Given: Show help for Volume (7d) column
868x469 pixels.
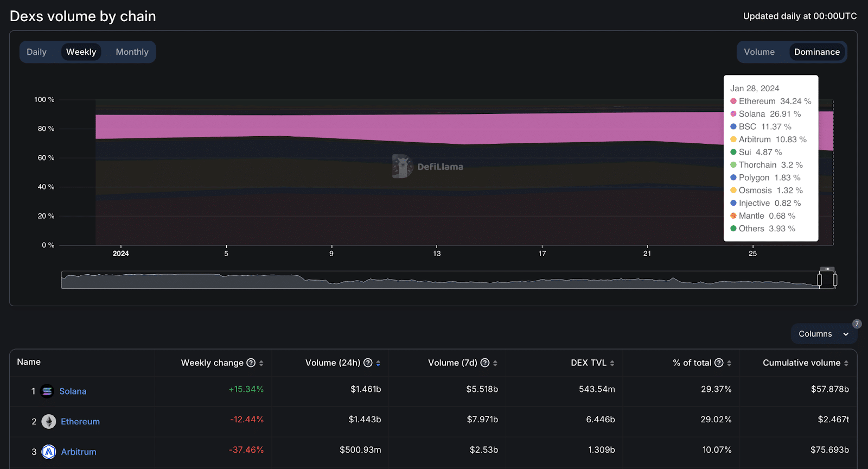Looking at the screenshot, I should coord(485,363).
